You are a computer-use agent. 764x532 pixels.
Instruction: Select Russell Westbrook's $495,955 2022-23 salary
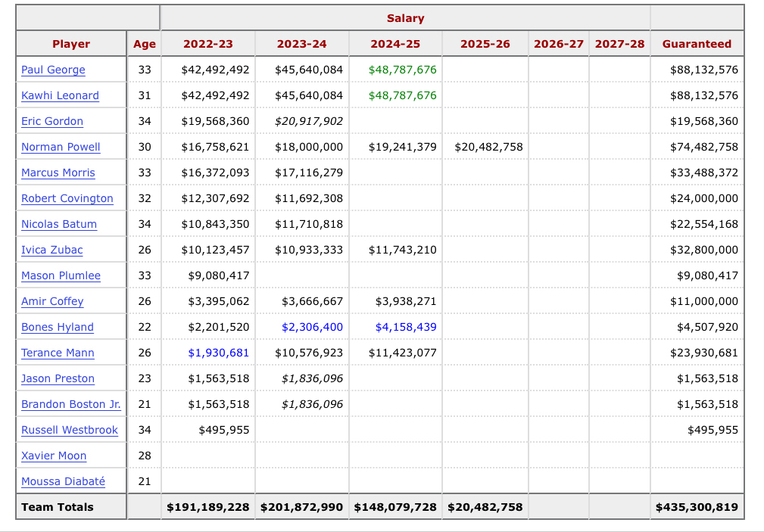pos(224,430)
